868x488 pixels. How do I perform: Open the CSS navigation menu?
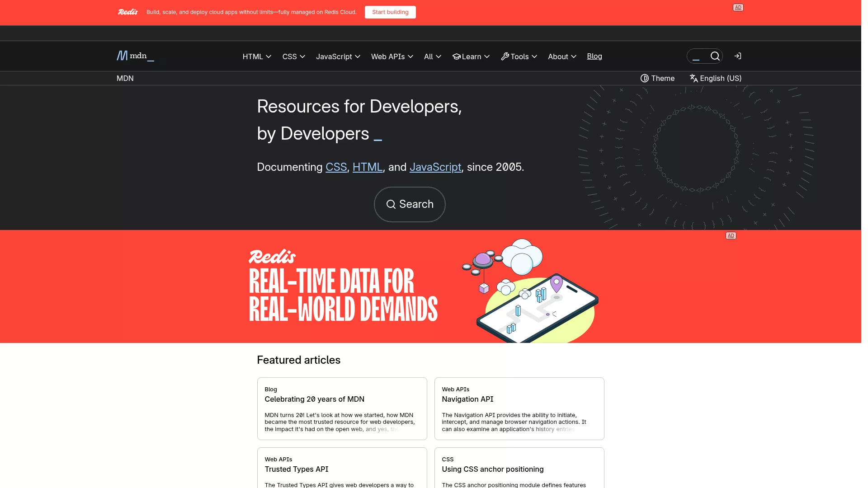click(x=294, y=56)
